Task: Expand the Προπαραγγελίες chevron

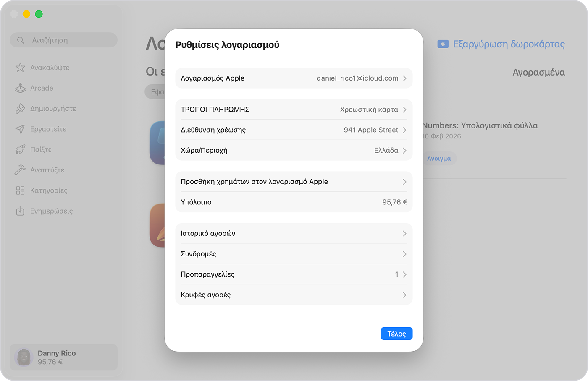Action: tap(404, 274)
